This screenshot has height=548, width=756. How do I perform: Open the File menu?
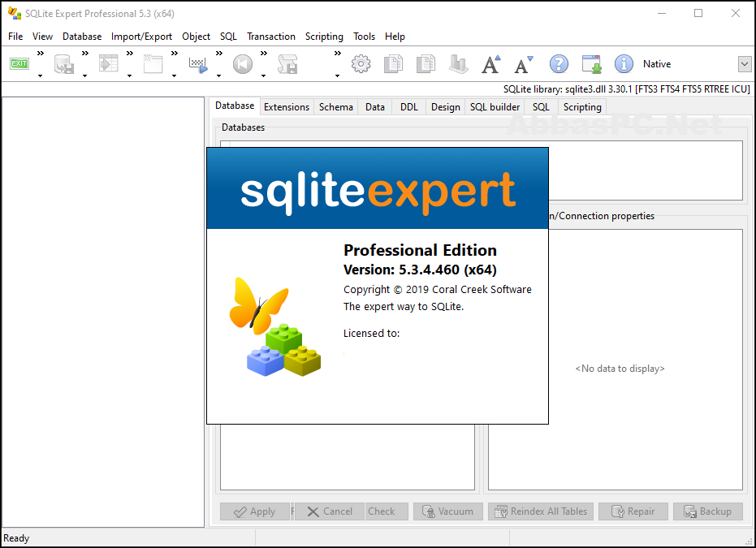(x=15, y=37)
